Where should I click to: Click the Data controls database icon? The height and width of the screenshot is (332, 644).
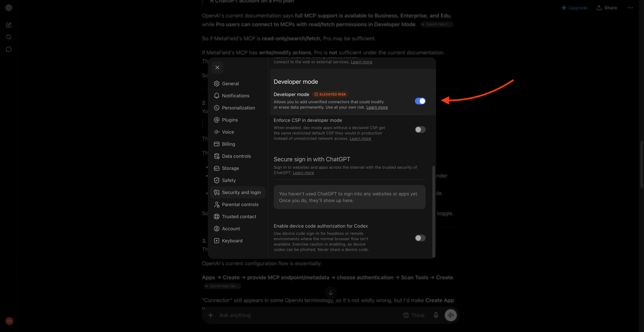217,156
